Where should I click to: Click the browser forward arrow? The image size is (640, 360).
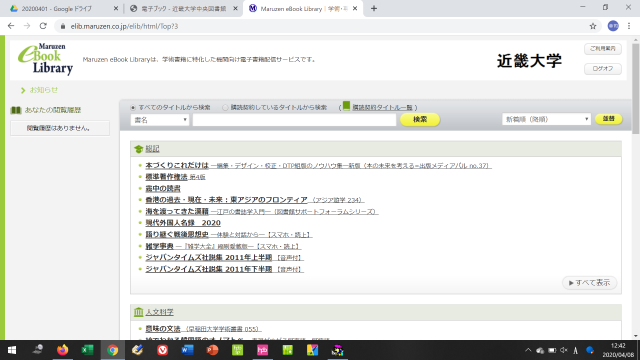[27, 26]
